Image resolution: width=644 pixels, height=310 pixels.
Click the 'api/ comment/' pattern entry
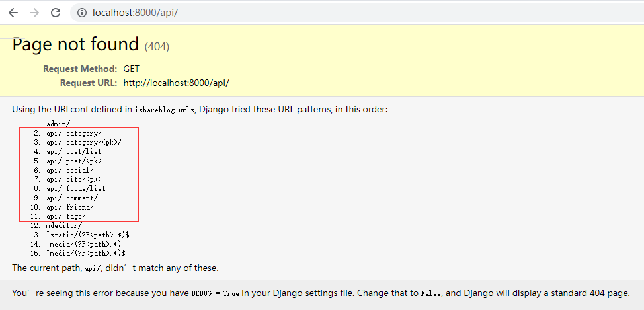(71, 198)
